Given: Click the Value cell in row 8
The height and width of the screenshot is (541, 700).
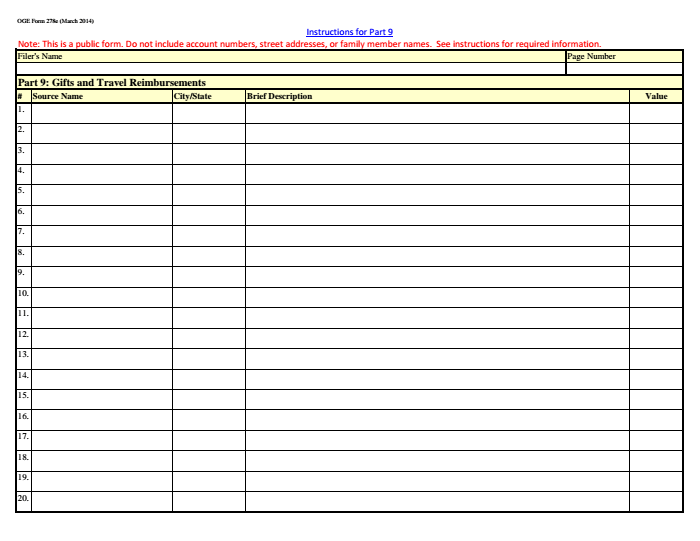Looking at the screenshot, I should click(x=656, y=256).
